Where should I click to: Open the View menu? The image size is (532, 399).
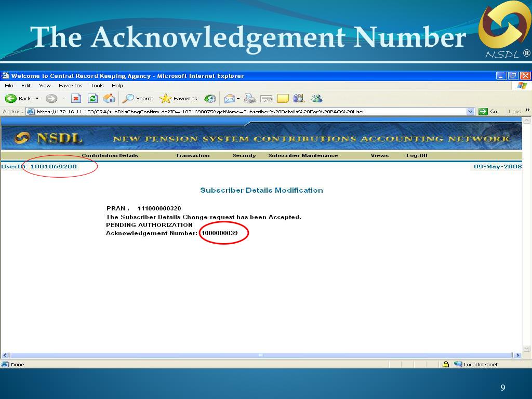(45, 86)
